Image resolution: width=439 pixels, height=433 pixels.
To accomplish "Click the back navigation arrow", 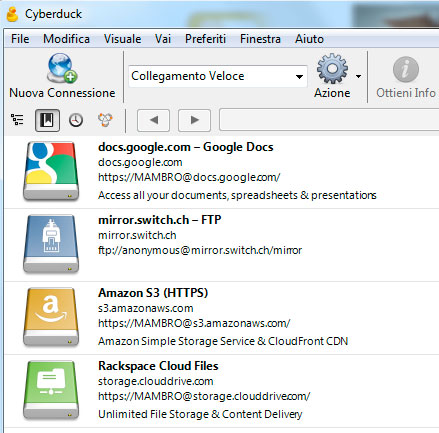I will pos(153,120).
